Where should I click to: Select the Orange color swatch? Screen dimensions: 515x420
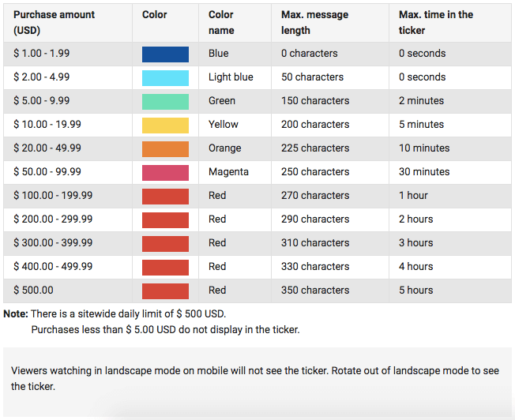pos(165,148)
